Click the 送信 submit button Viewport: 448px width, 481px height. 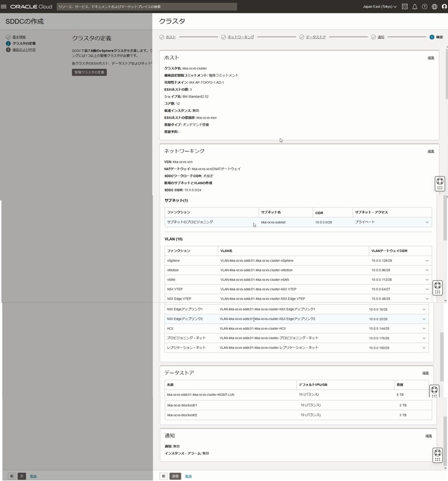tap(175, 476)
